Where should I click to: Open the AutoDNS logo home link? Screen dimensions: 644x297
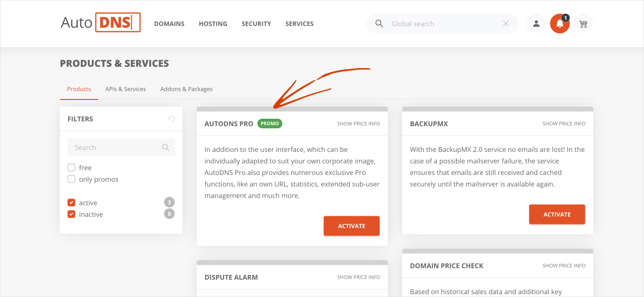pyautogui.click(x=100, y=23)
